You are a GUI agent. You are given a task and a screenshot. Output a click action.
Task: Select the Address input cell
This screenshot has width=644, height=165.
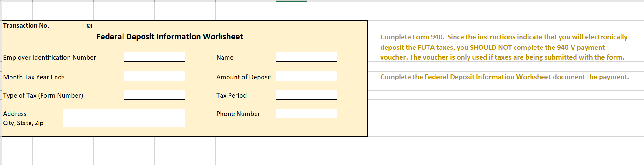coord(124,113)
